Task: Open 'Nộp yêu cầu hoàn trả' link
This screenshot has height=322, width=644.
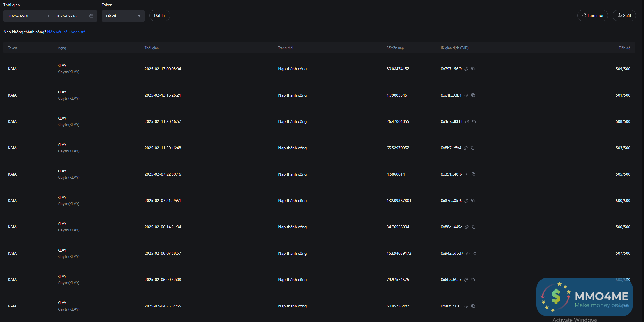Action: [66, 32]
